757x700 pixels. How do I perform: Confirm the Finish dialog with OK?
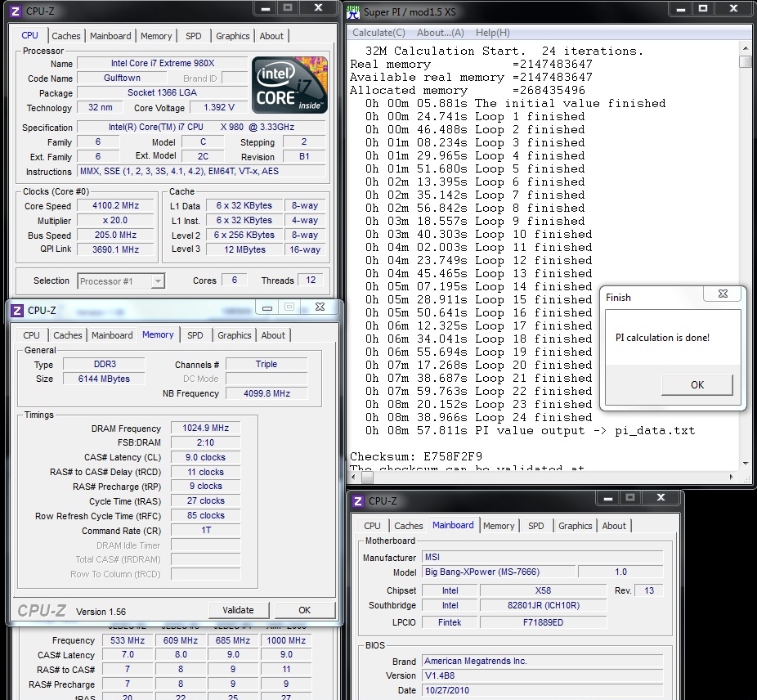pos(697,385)
